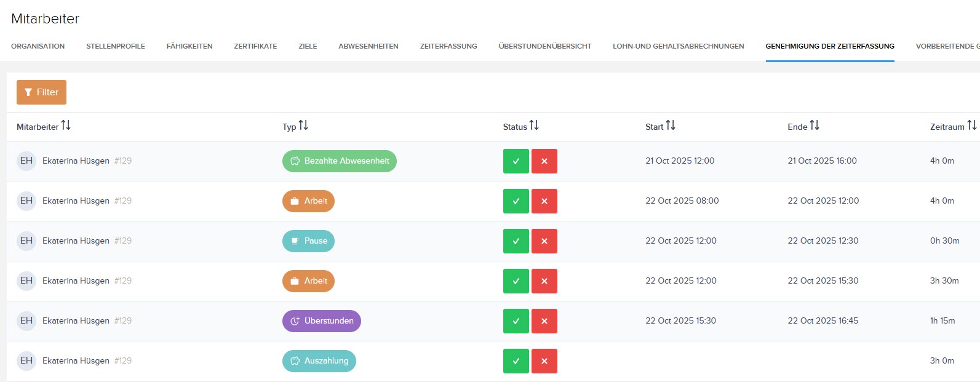Click the EH avatar in first row
The image size is (980, 382).
pyautogui.click(x=26, y=161)
